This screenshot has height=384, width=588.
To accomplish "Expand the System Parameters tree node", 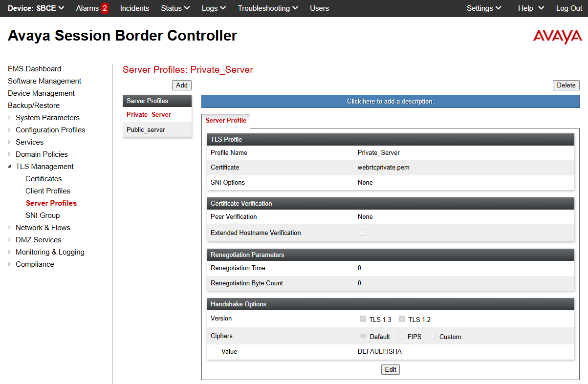I will click(x=10, y=118).
